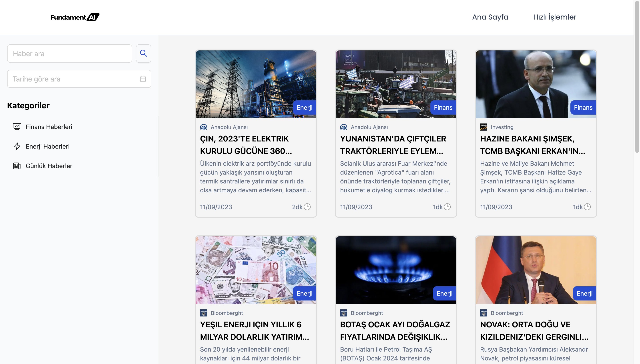The height and width of the screenshot is (364, 640).
Task: Select the Finans Haberleri chart icon
Action: pos(16,127)
